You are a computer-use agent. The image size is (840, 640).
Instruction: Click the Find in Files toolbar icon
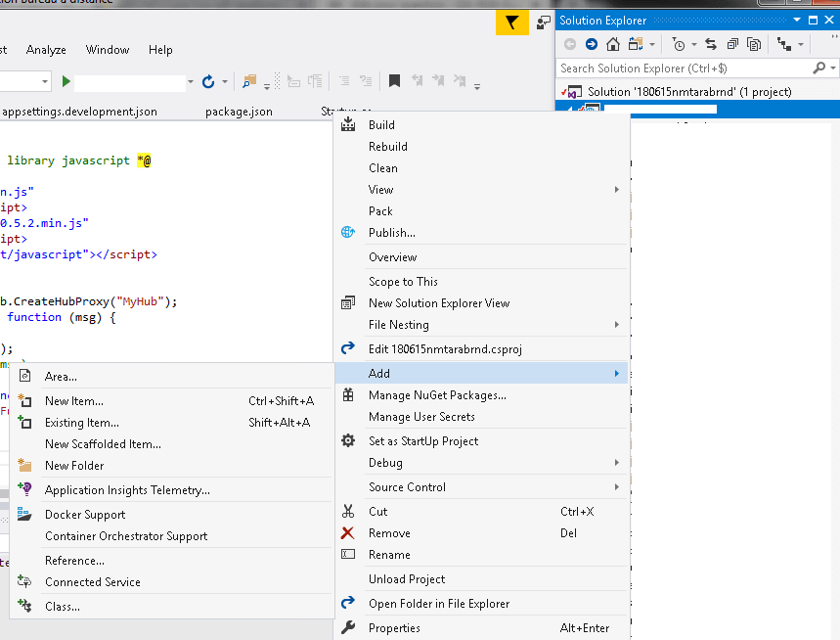[x=249, y=81]
